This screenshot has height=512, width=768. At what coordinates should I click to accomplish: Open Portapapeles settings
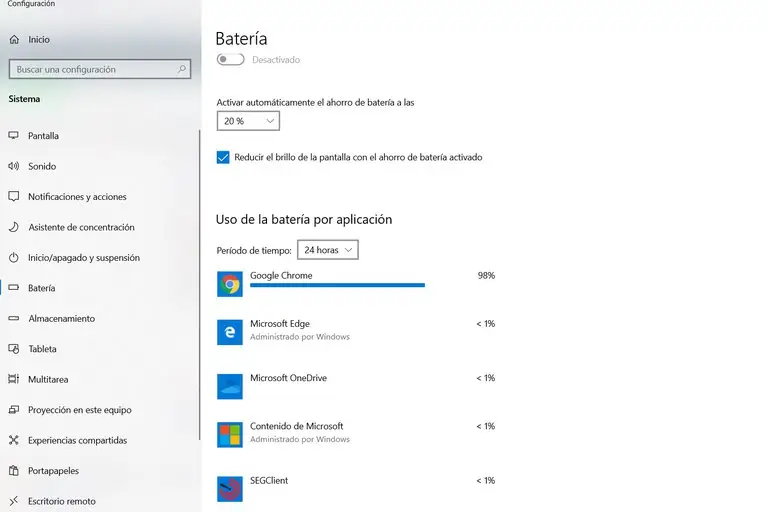[x=53, y=470]
